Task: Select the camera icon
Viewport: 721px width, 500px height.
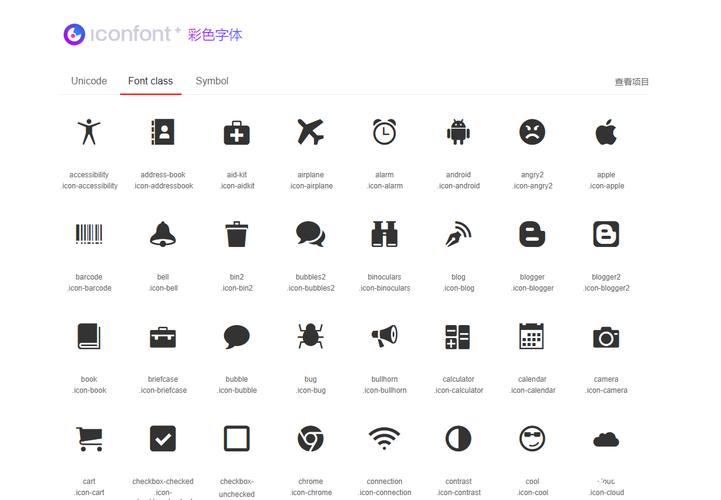Action: (606, 337)
